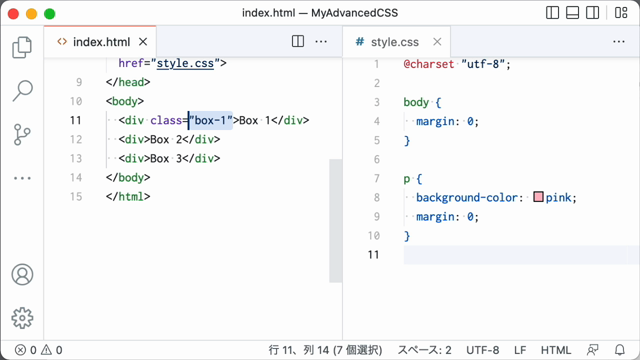The width and height of the screenshot is (640, 360).
Task: Open the pink color swatch picker
Action: [x=538, y=197]
